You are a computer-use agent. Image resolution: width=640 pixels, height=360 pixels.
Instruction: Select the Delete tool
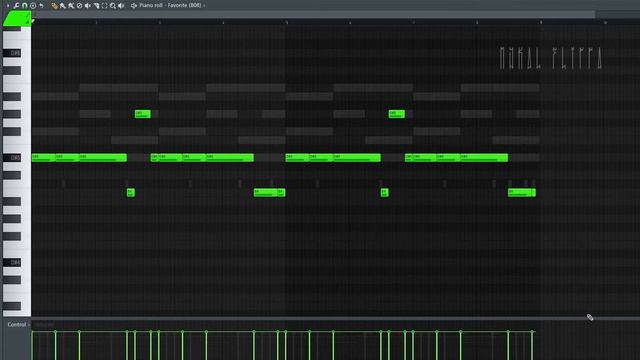click(80, 6)
